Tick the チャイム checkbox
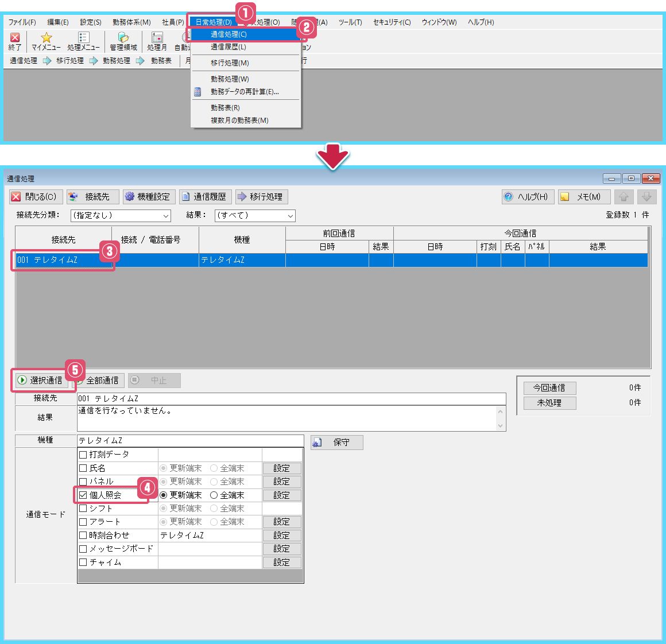Viewport: 666px width, 644px height. (83, 562)
